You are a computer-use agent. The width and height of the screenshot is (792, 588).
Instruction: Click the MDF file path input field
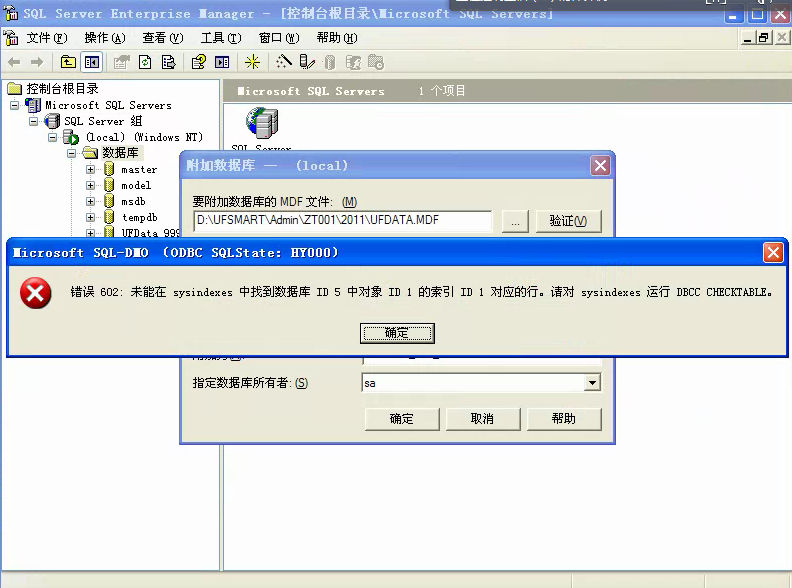(342, 221)
